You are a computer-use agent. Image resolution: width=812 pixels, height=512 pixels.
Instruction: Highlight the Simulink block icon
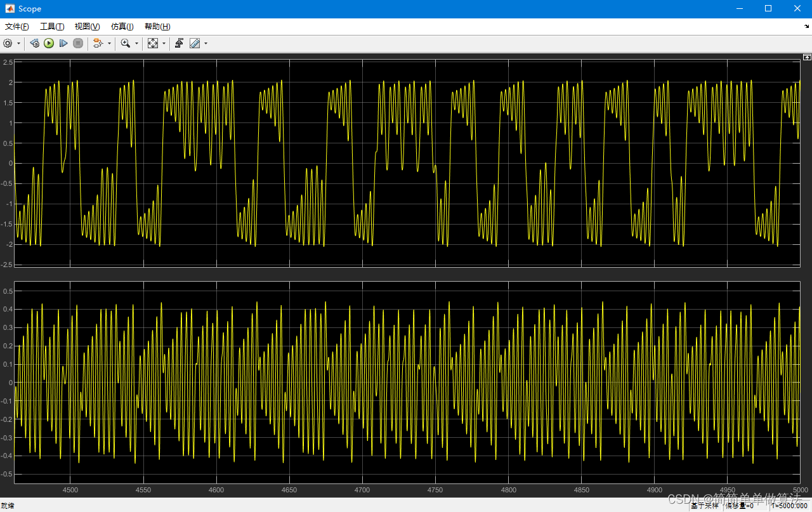click(98, 43)
